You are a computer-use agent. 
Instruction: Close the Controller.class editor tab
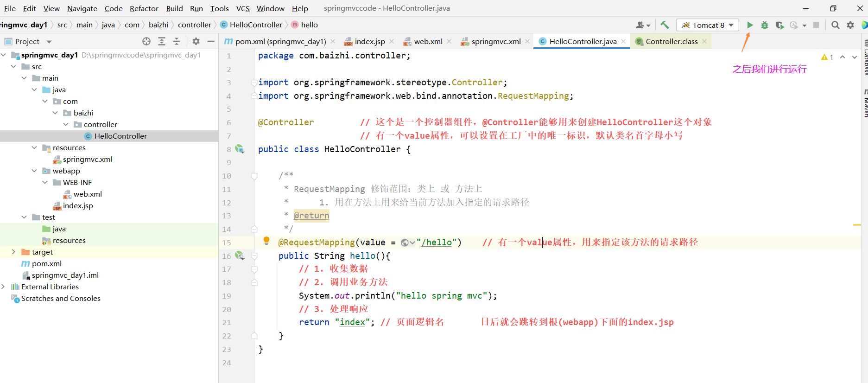click(704, 41)
